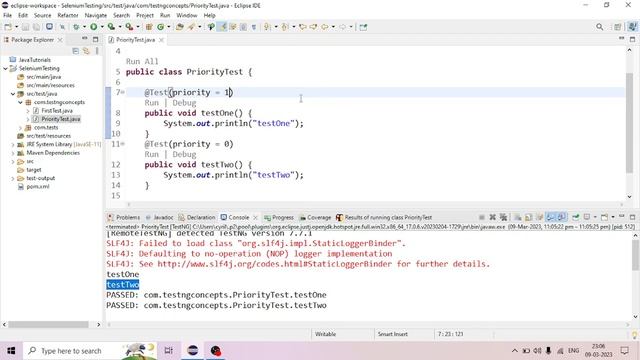Toggle Show Console on Standard Error
640x360 pixels.
[x=562, y=217]
